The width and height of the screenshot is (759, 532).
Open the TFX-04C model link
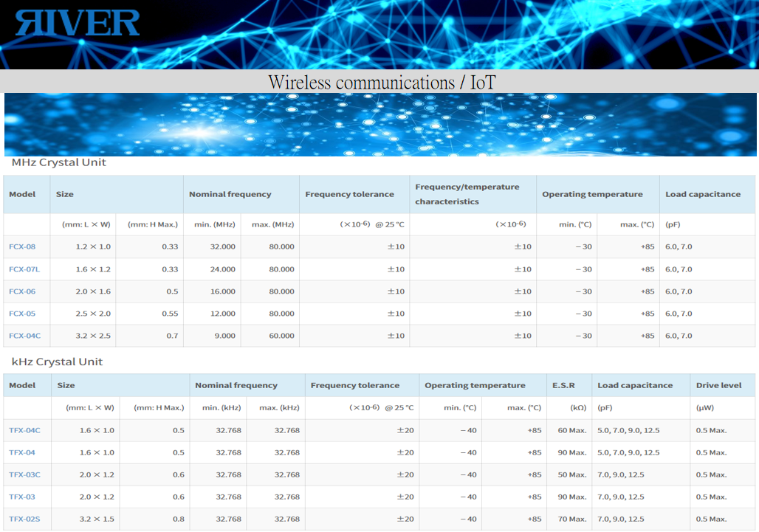tap(24, 430)
